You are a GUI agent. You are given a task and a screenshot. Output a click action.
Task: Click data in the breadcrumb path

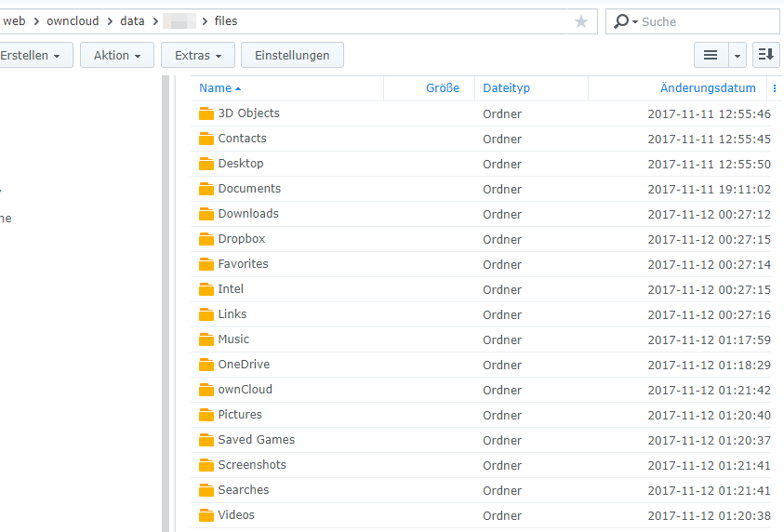coord(132,20)
